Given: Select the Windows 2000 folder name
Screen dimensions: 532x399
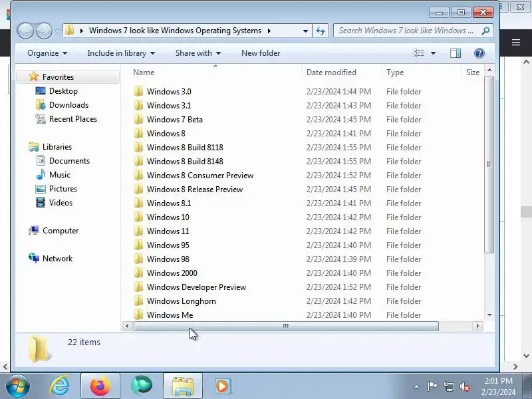Looking at the screenshot, I should click(x=172, y=273).
